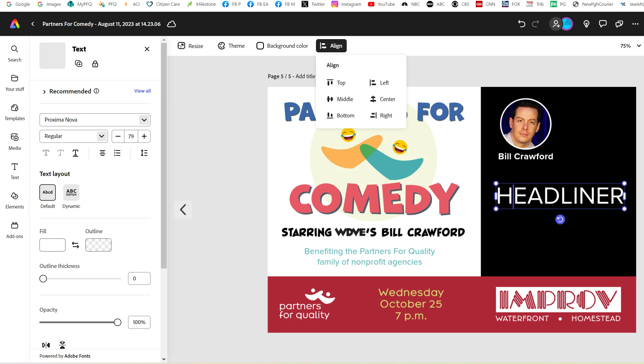Click the white Fill color swatch
The height and width of the screenshot is (364, 644).
click(52, 245)
